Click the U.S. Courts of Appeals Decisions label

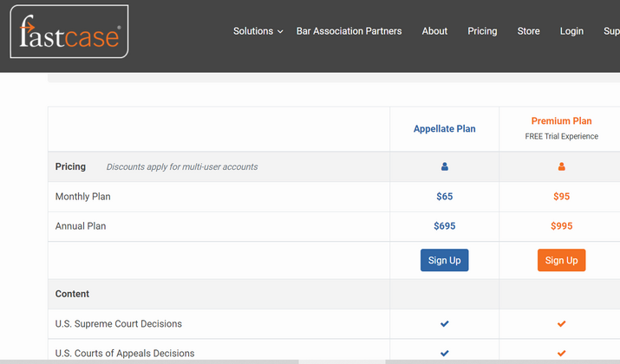click(125, 353)
